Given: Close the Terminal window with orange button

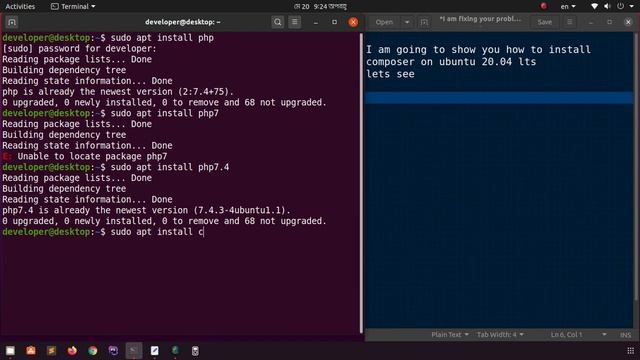Looking at the screenshot, I should point(353,22).
